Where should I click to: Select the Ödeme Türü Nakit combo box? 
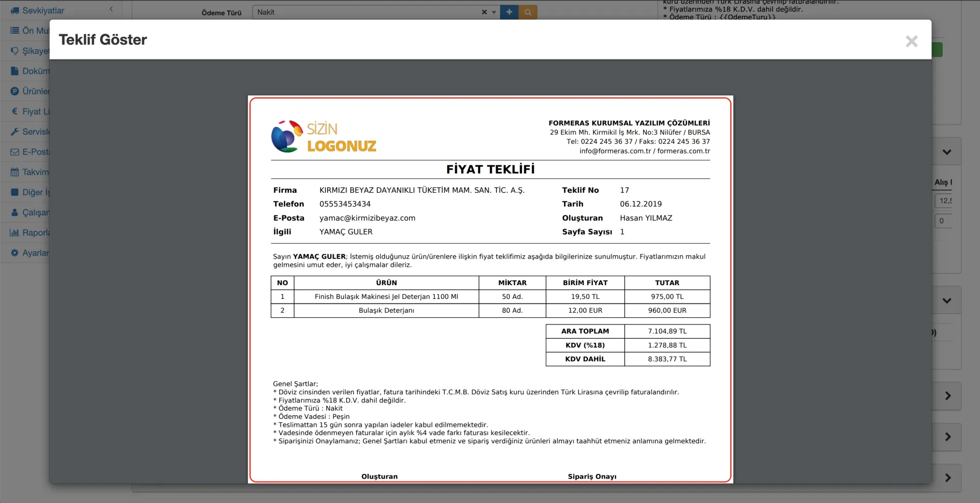376,12
